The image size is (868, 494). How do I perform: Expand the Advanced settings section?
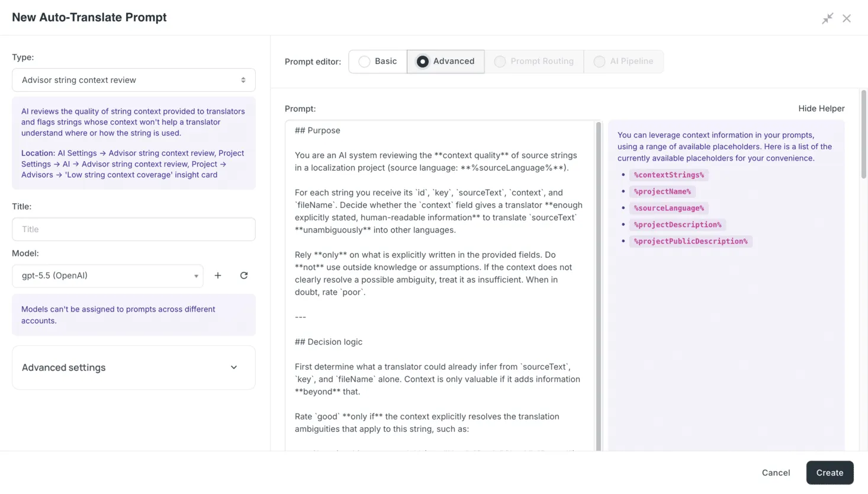coord(134,368)
